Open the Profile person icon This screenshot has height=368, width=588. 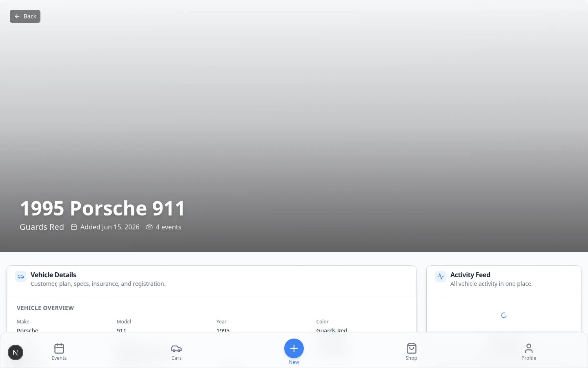pos(529,348)
